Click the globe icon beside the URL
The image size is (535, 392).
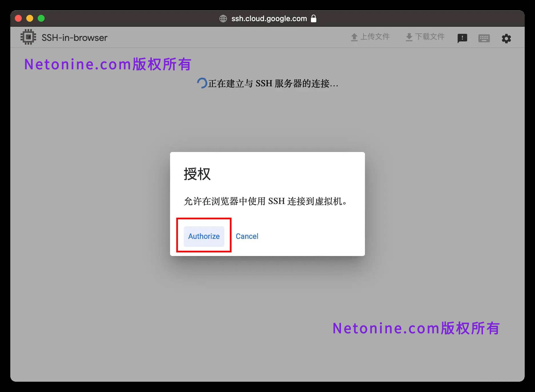[223, 19]
